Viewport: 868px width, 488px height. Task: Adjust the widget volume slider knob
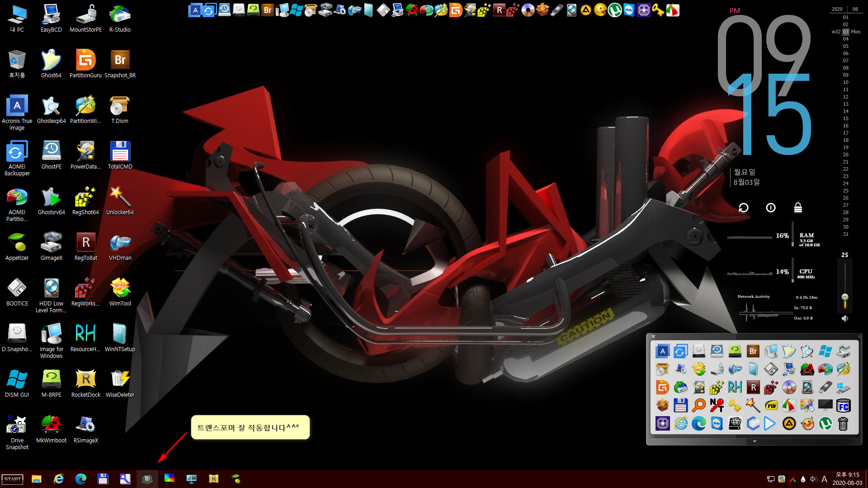845,297
